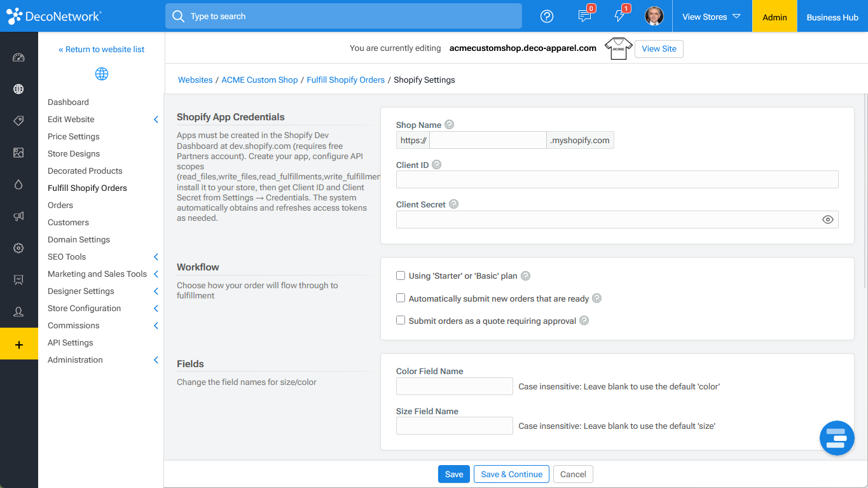Open the megaphone marketing icon in dark sidebar
Screen dimensions: 868x488
[18, 216]
